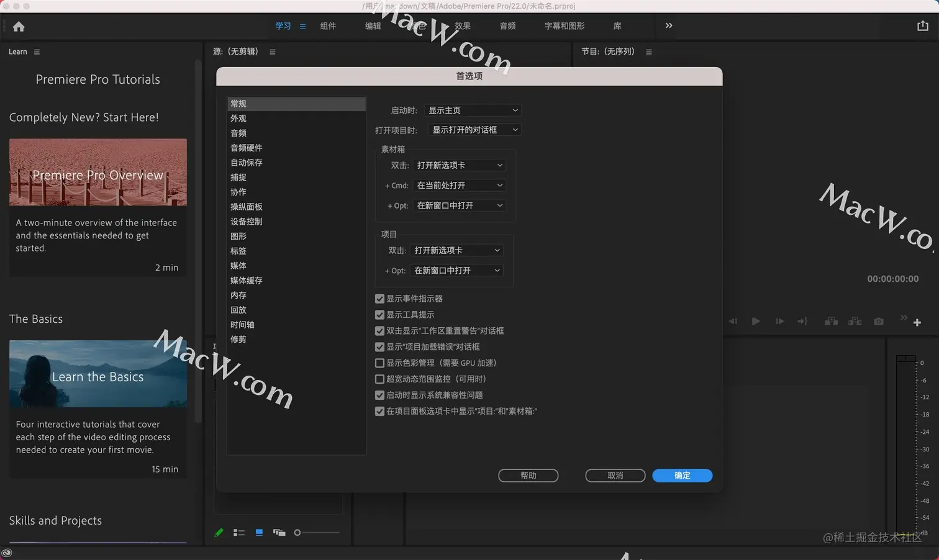Click Export Frame camera icon
The height and width of the screenshot is (560, 939).
(879, 321)
